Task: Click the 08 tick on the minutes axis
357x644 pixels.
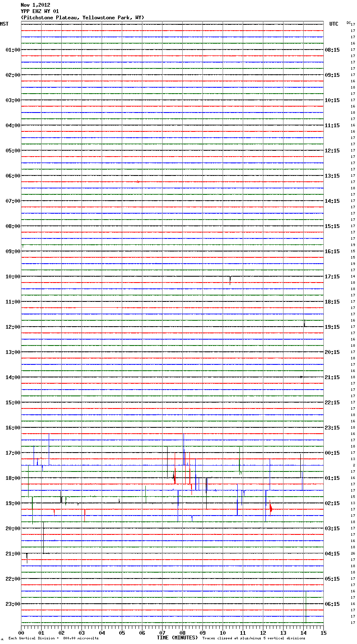Action: pyautogui.click(x=183, y=633)
